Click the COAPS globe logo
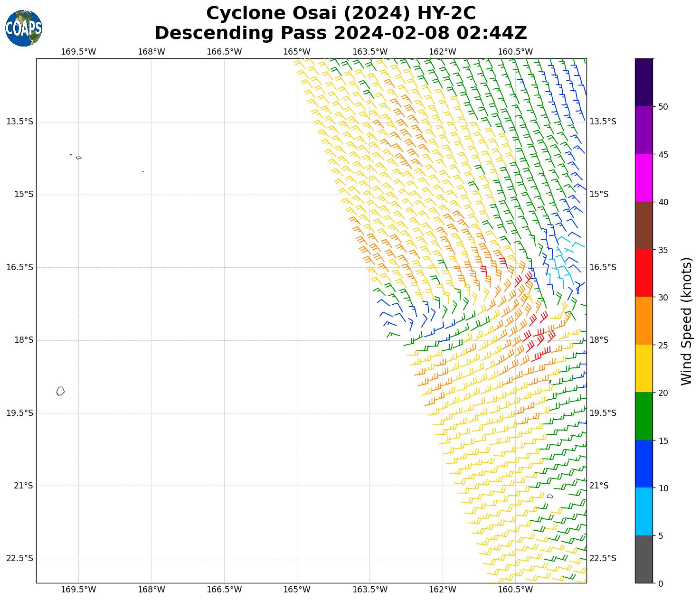 24,28
